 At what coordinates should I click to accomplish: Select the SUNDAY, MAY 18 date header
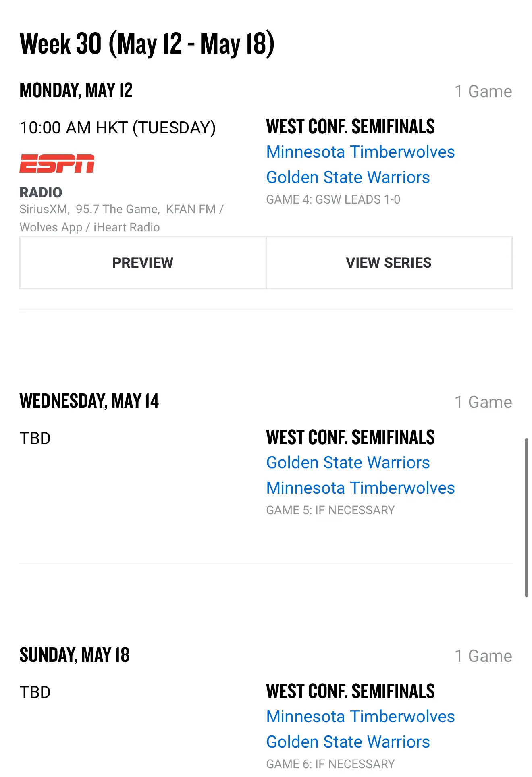[x=75, y=655]
